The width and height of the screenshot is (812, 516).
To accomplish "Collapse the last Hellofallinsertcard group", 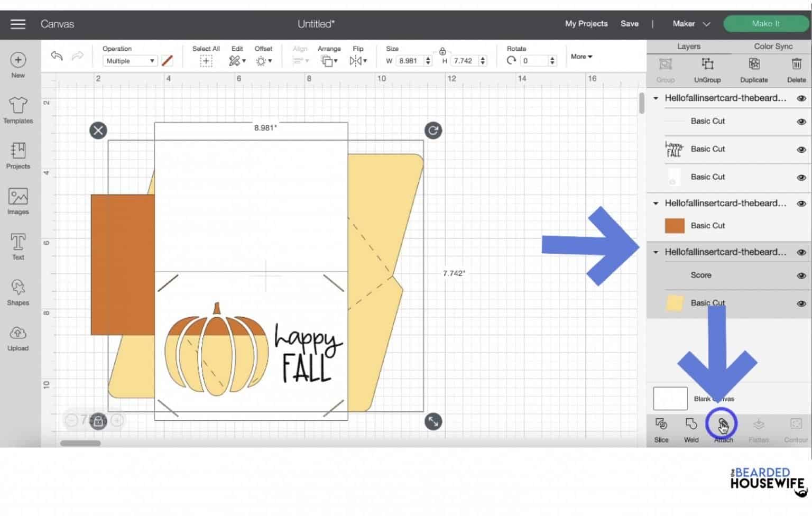I will [656, 252].
